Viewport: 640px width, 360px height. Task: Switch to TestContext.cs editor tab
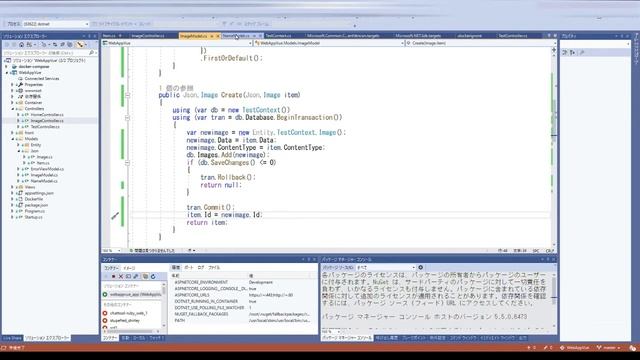278,36
